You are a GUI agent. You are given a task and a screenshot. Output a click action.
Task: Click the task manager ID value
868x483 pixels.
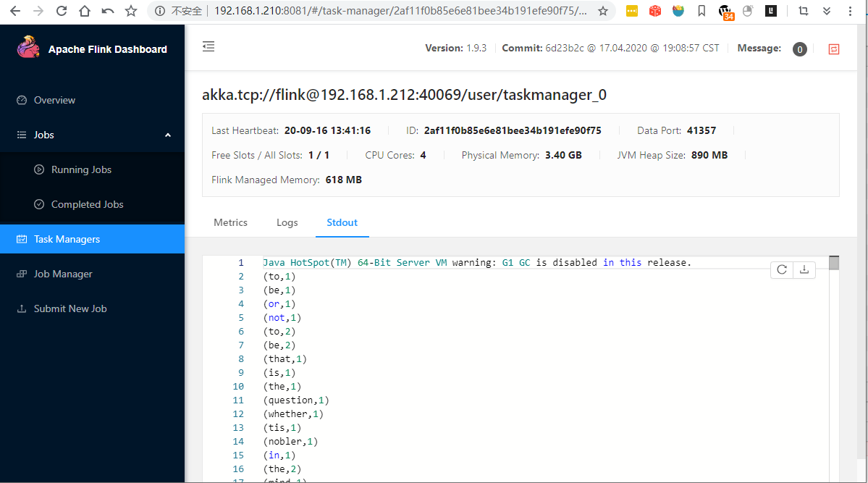[513, 131]
